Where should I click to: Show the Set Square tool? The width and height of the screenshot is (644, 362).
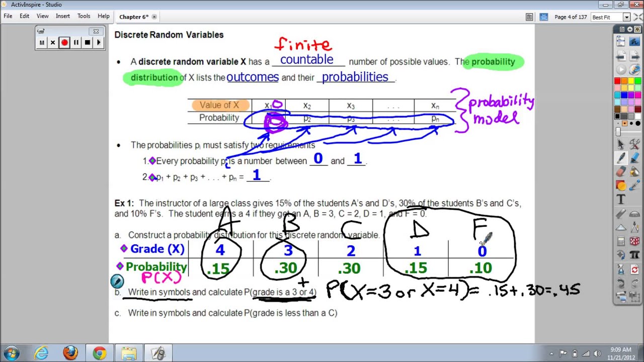[x=621, y=227]
